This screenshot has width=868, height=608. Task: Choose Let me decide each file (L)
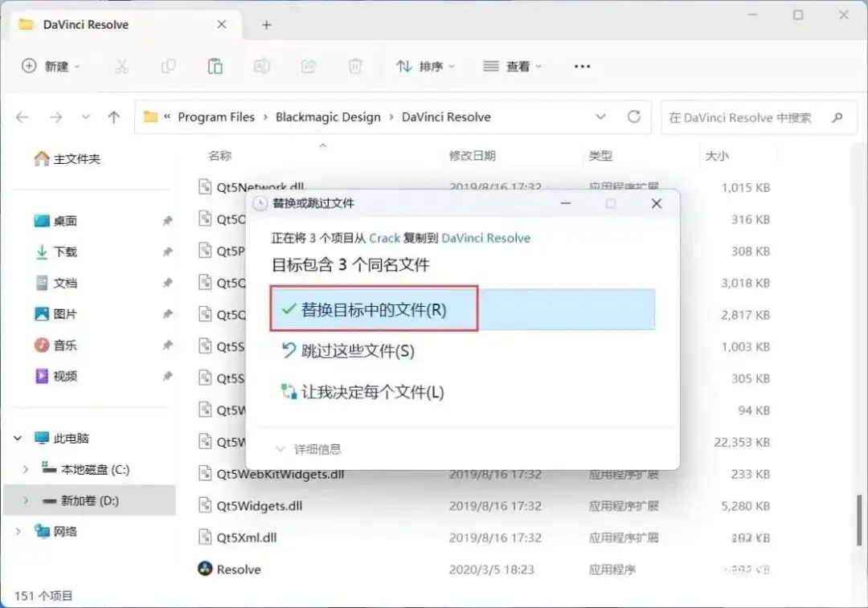point(363,392)
